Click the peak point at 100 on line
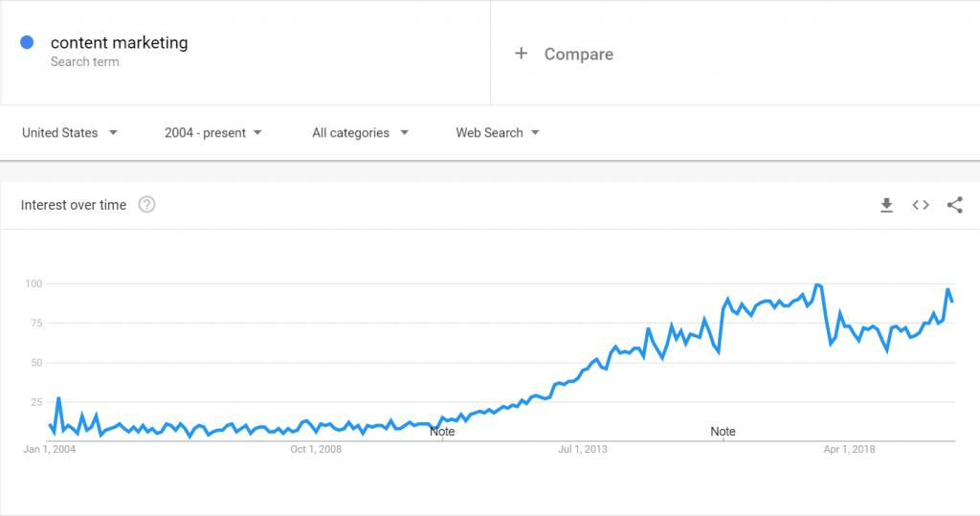The image size is (980, 516). tap(817, 284)
